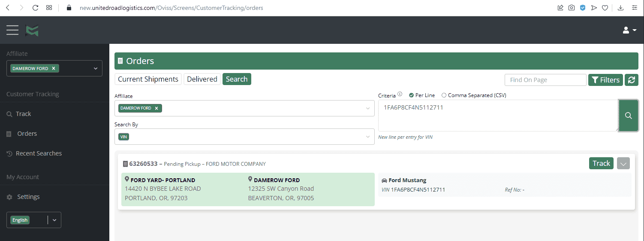Open browser easy setup menu
This screenshot has height=241, width=644.
[634, 8]
